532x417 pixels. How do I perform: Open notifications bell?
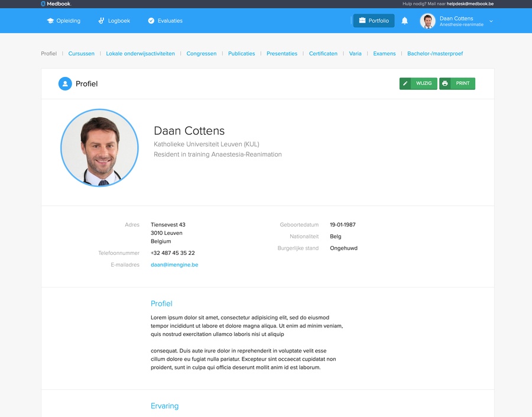click(x=404, y=21)
